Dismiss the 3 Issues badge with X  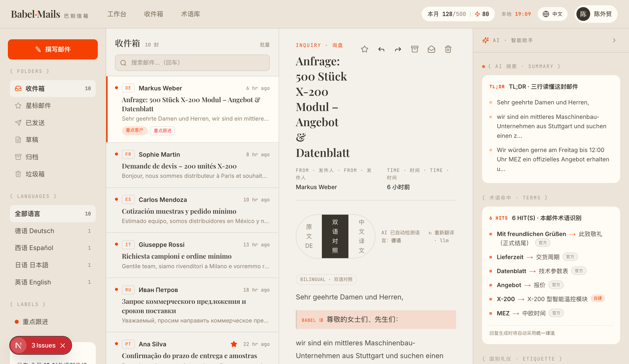[63, 345]
